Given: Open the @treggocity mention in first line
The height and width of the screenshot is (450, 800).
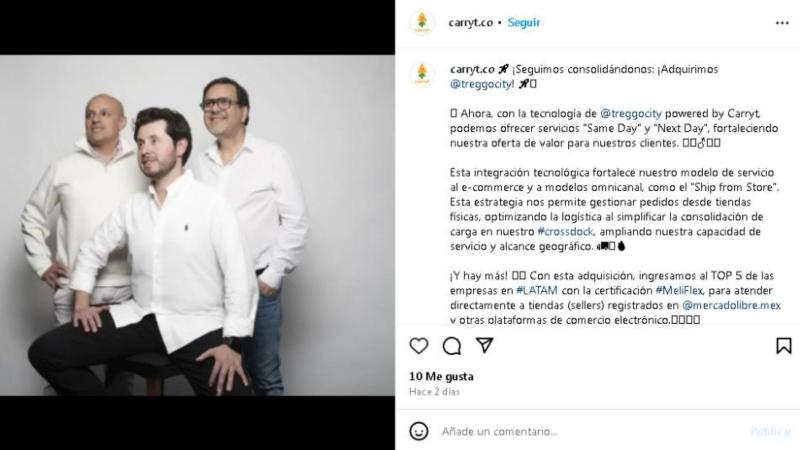Looking at the screenshot, I should 482,84.
